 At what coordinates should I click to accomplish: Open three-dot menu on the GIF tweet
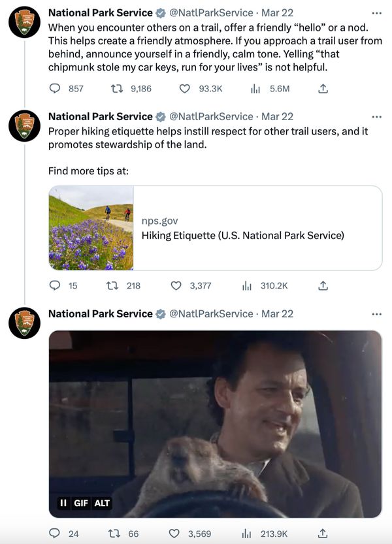tap(376, 313)
